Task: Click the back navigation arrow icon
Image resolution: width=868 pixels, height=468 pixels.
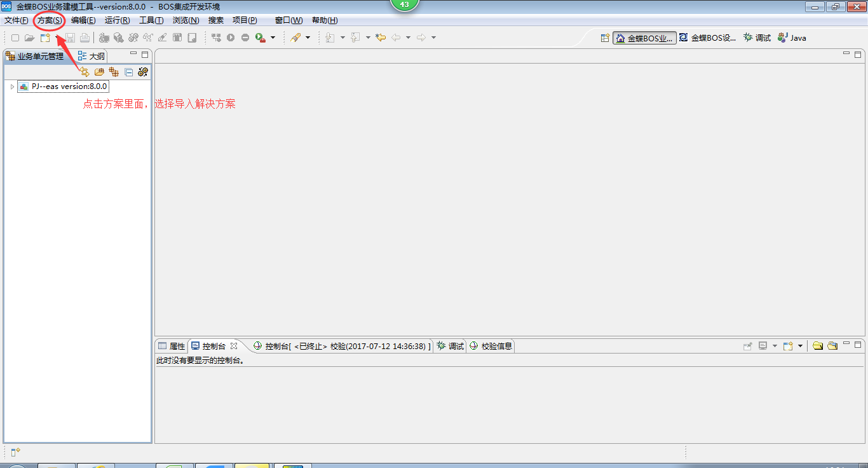Action: coord(396,38)
